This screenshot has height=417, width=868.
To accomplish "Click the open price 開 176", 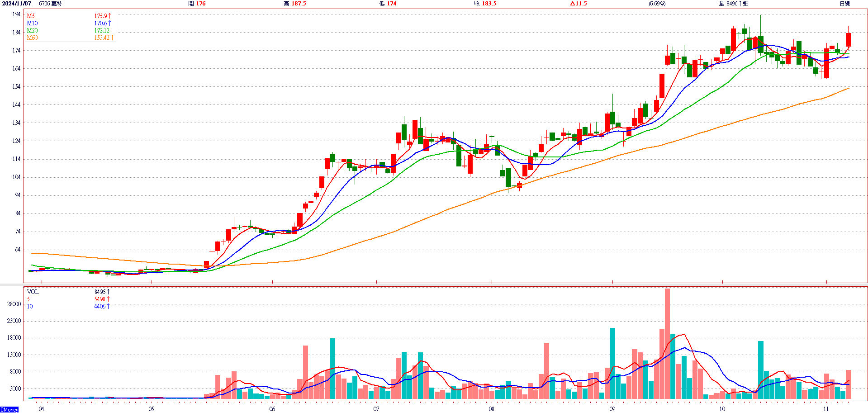I will (x=197, y=4).
